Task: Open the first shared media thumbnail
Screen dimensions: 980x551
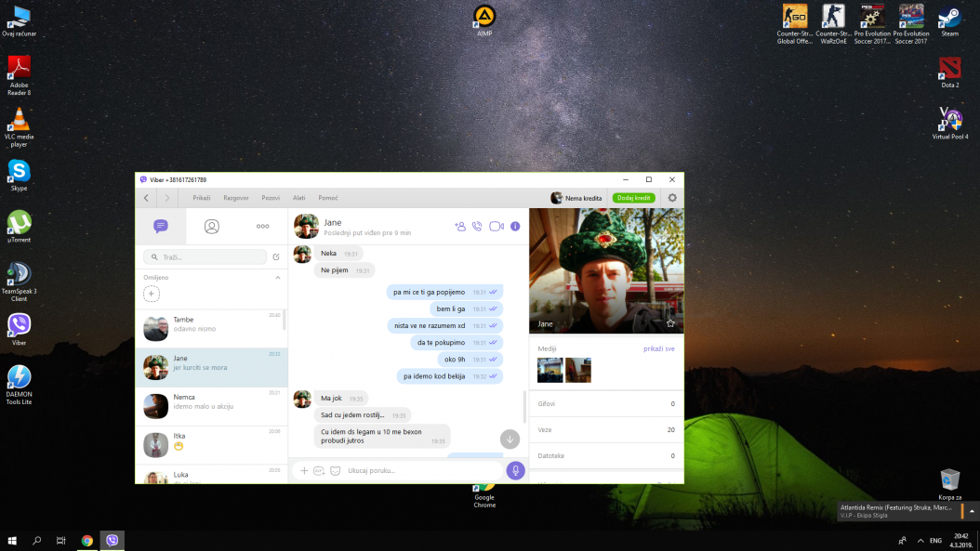Action: (550, 370)
